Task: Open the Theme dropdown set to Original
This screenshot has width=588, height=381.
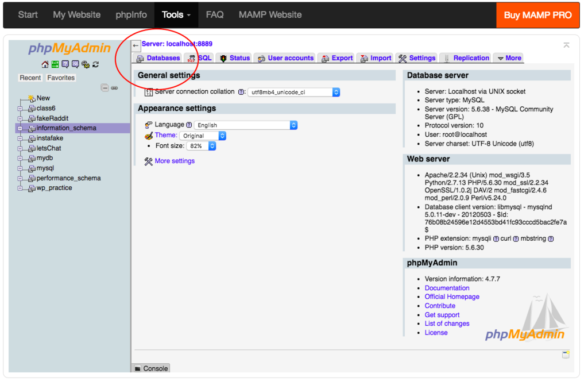Action: point(203,136)
